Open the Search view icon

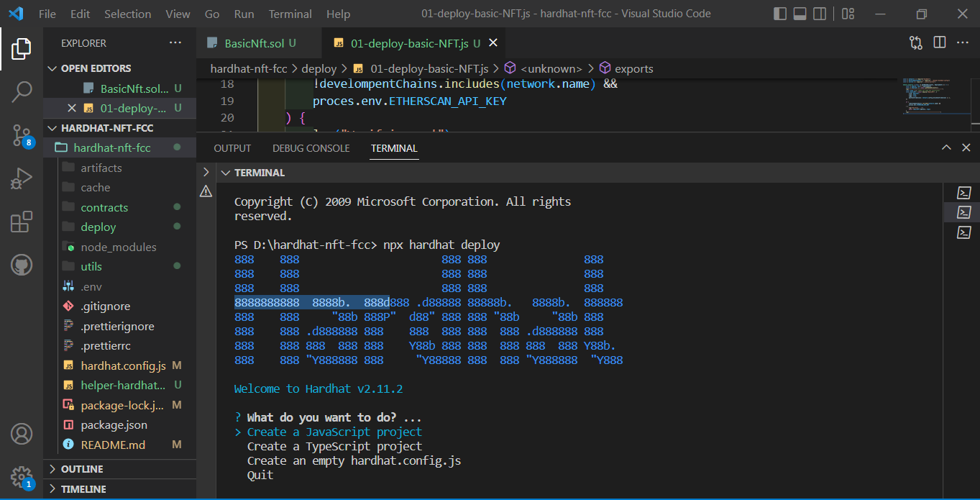point(22,91)
